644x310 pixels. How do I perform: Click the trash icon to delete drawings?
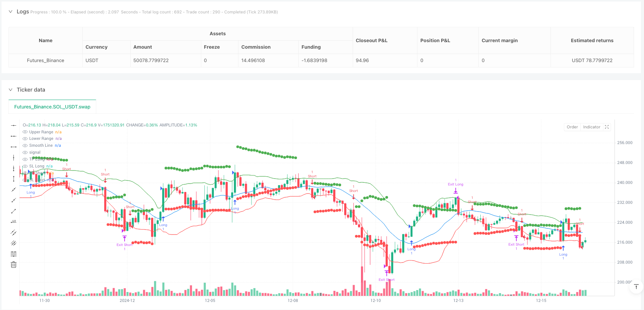click(x=13, y=264)
